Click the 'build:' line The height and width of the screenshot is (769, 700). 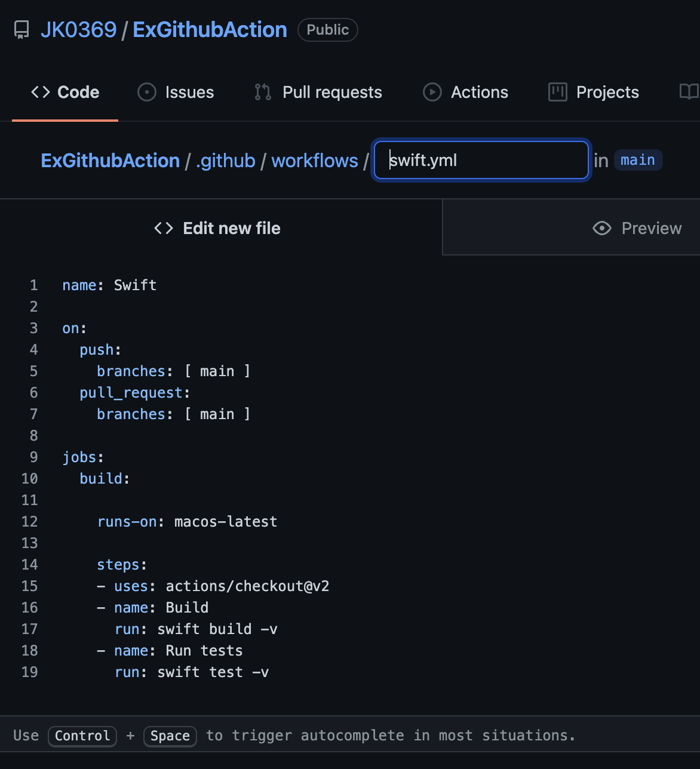(x=105, y=479)
